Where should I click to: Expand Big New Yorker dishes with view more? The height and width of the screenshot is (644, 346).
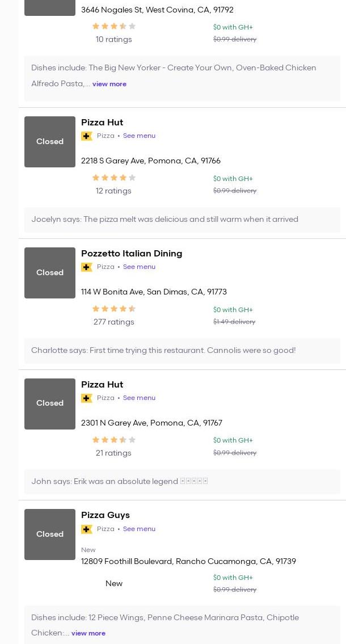point(109,84)
